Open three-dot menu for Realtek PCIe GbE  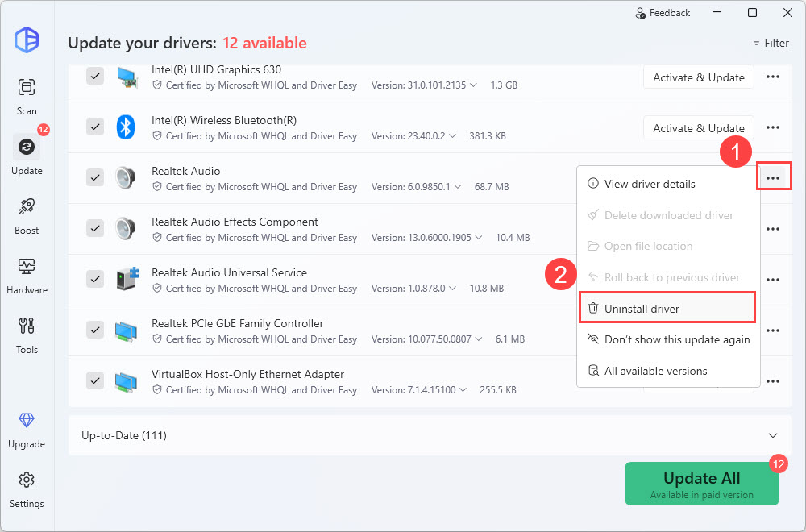click(x=772, y=330)
